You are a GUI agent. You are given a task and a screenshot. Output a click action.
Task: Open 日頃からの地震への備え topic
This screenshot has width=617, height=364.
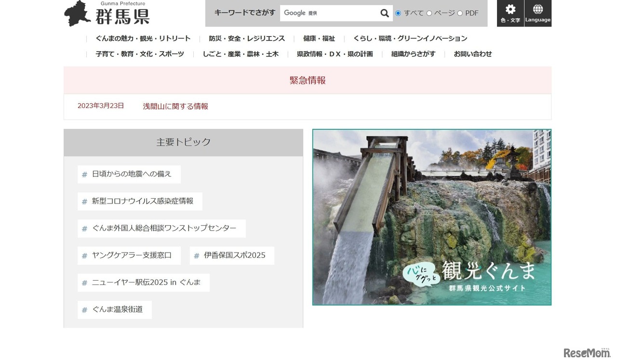point(129,175)
